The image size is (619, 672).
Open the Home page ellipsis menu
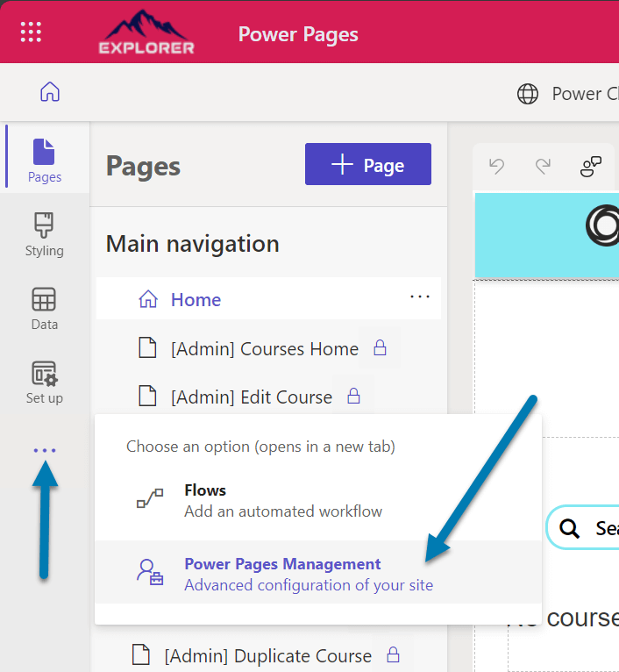[x=420, y=297]
